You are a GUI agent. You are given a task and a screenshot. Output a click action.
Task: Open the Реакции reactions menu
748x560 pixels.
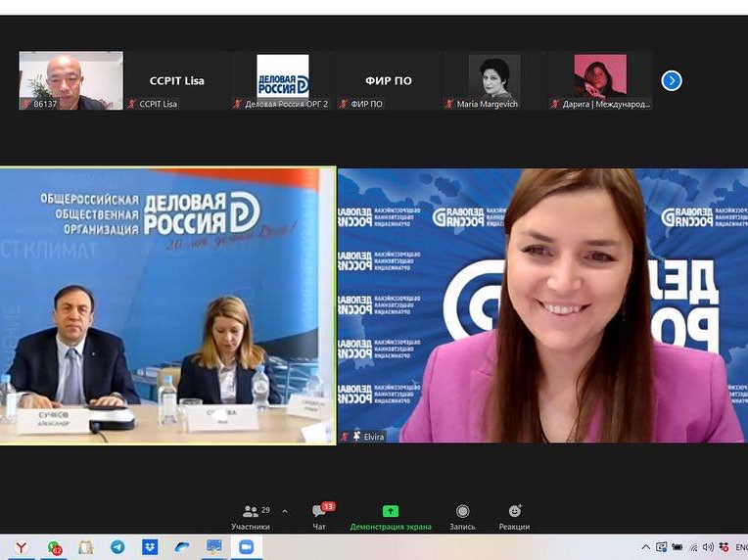(x=514, y=518)
